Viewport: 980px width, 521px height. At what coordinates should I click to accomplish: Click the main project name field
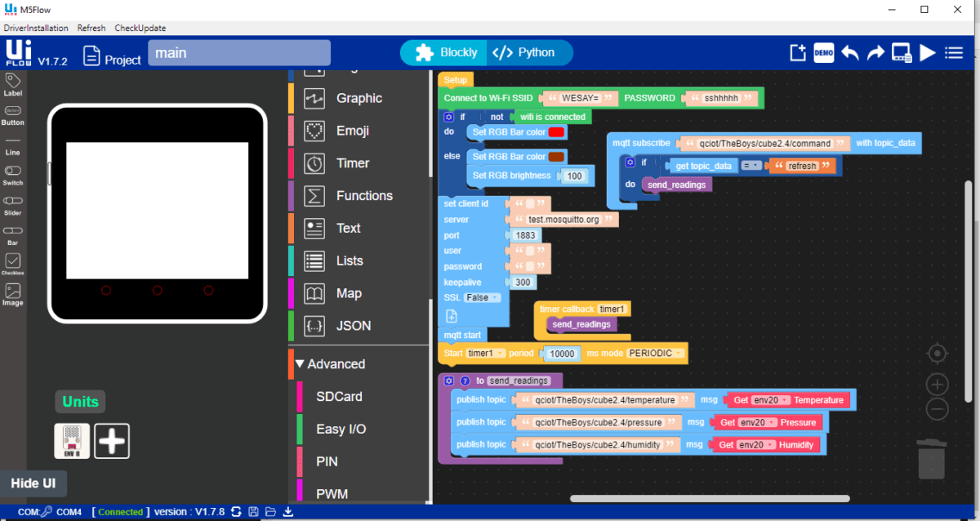(x=237, y=52)
